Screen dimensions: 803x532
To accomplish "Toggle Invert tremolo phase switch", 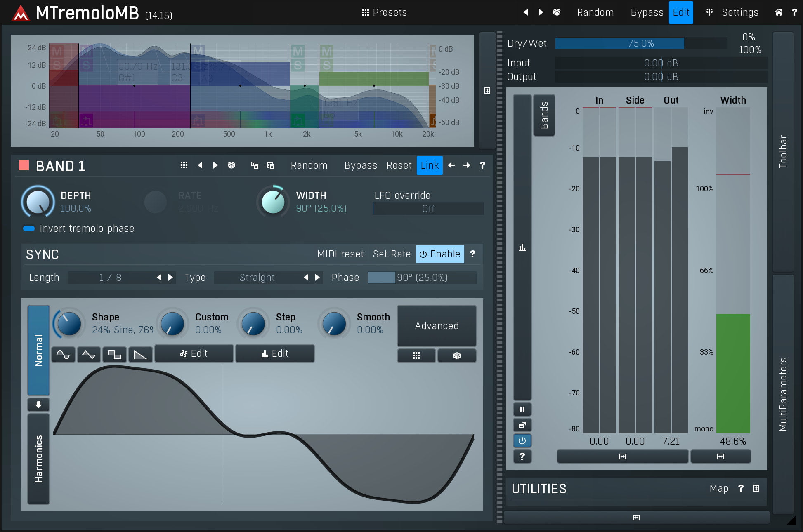I will (x=29, y=228).
